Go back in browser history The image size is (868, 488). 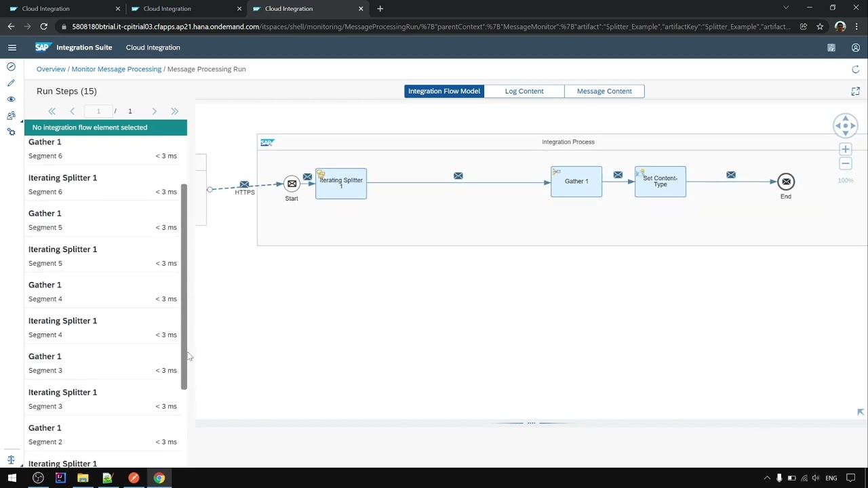click(x=11, y=26)
